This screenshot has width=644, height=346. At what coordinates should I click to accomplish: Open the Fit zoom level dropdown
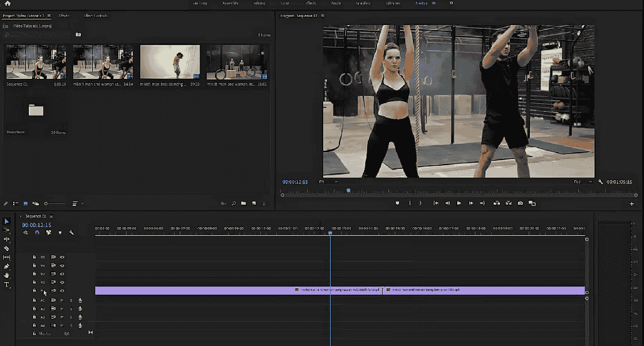pos(328,182)
